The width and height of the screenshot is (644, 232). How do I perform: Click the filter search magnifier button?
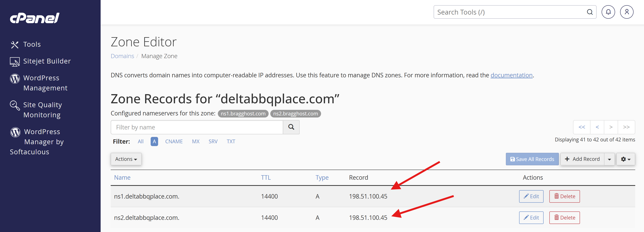pos(291,127)
